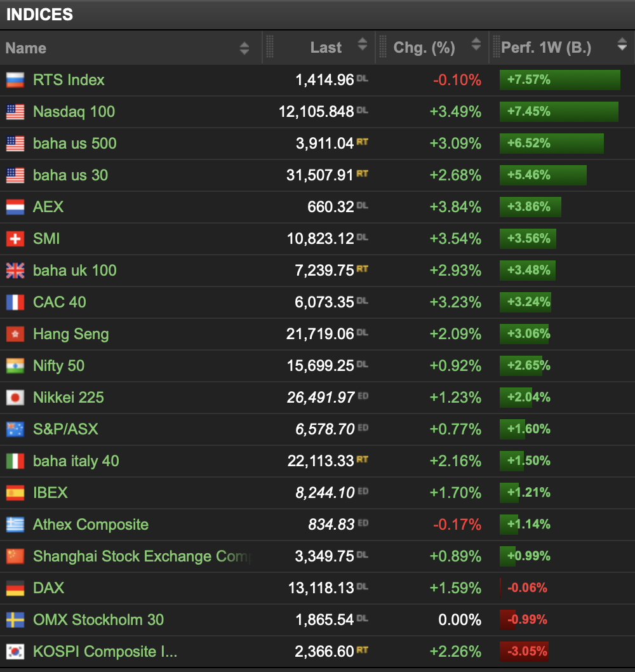Image resolution: width=635 pixels, height=672 pixels.
Task: Click the DL badge next to 660.32
Action: click(363, 206)
